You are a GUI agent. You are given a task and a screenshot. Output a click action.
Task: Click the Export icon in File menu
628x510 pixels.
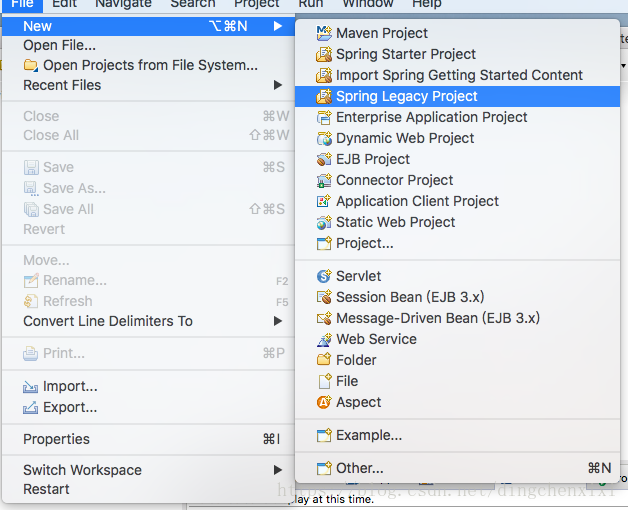tap(30, 407)
